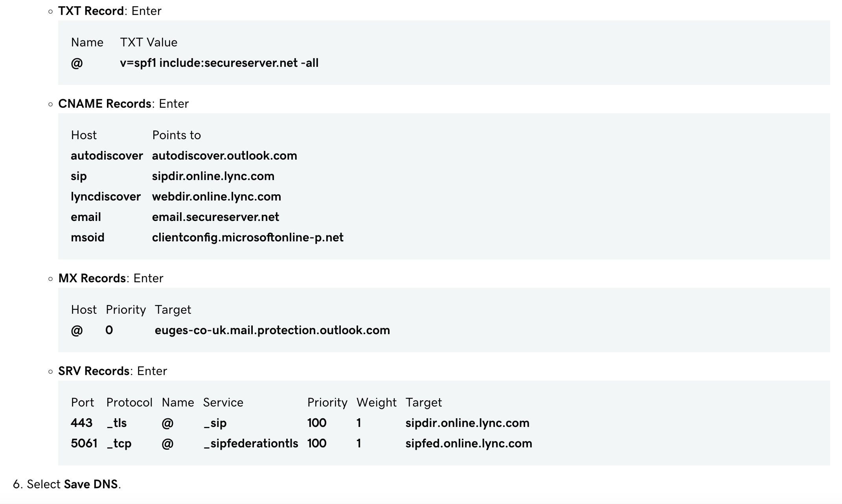Click the SRV target sipdir.online.lync.com

(467, 423)
